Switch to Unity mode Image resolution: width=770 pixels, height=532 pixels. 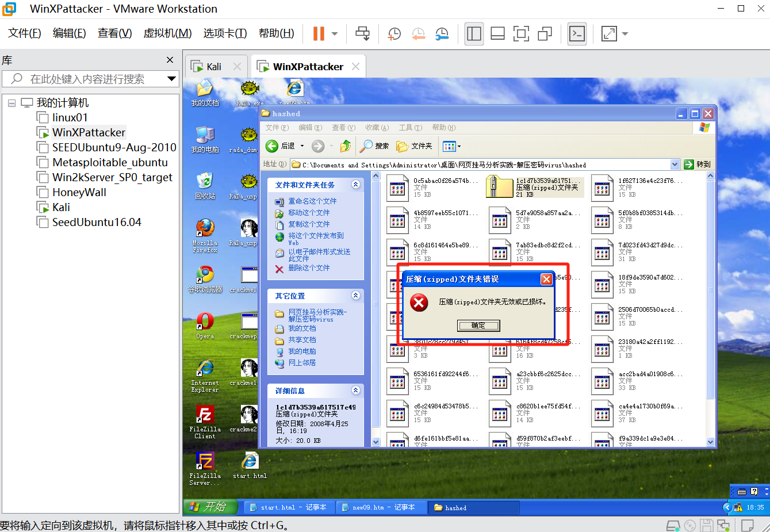[545, 33]
